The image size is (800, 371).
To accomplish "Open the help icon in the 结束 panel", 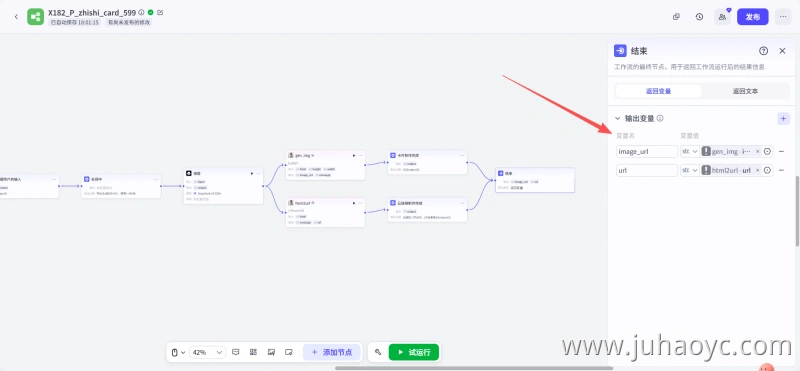I will tap(763, 51).
